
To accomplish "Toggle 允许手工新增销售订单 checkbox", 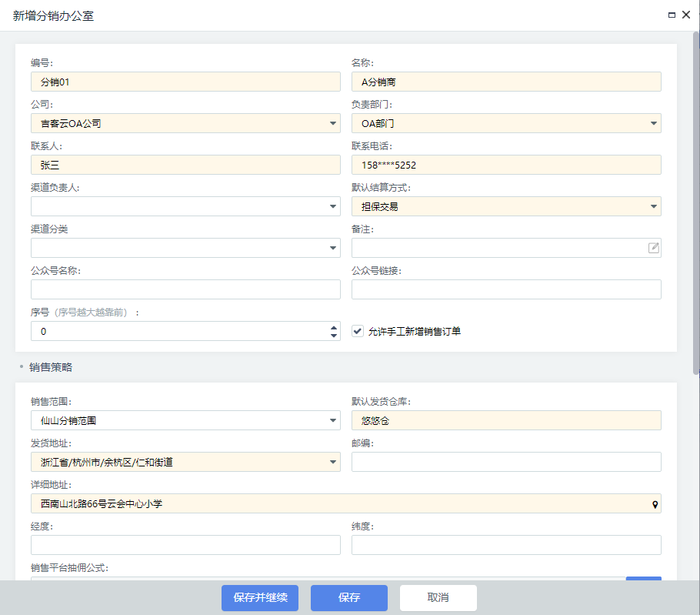I will [358, 331].
